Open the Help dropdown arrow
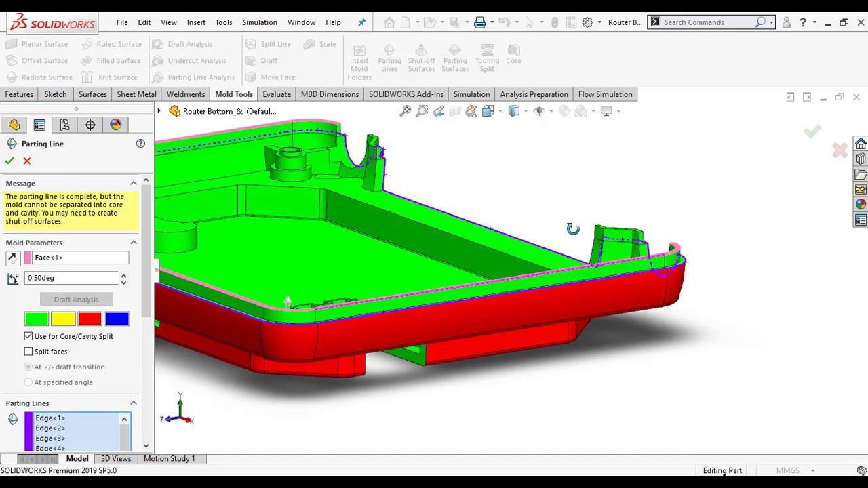 pyautogui.click(x=814, y=22)
